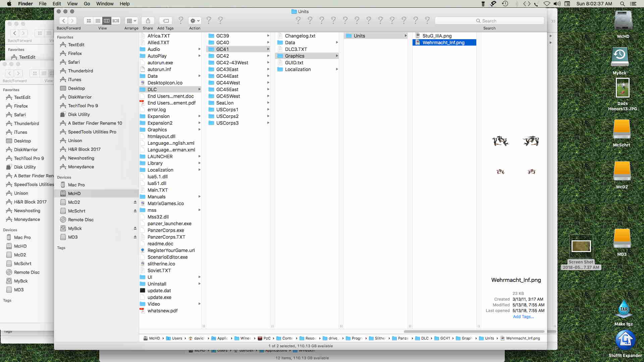Select Desktop in Favorites sidebar
644x362 pixels.
tap(76, 88)
